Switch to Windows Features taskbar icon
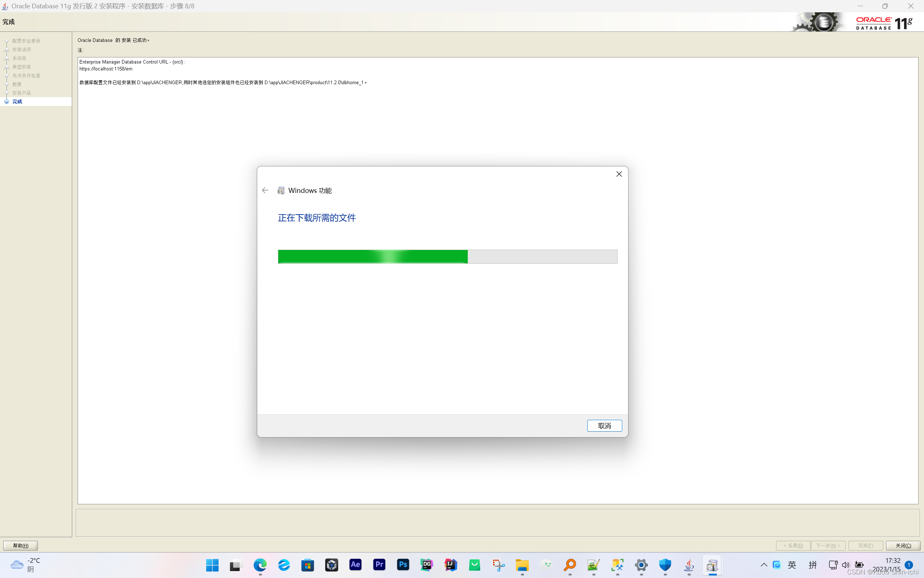924x578 pixels. point(712,565)
